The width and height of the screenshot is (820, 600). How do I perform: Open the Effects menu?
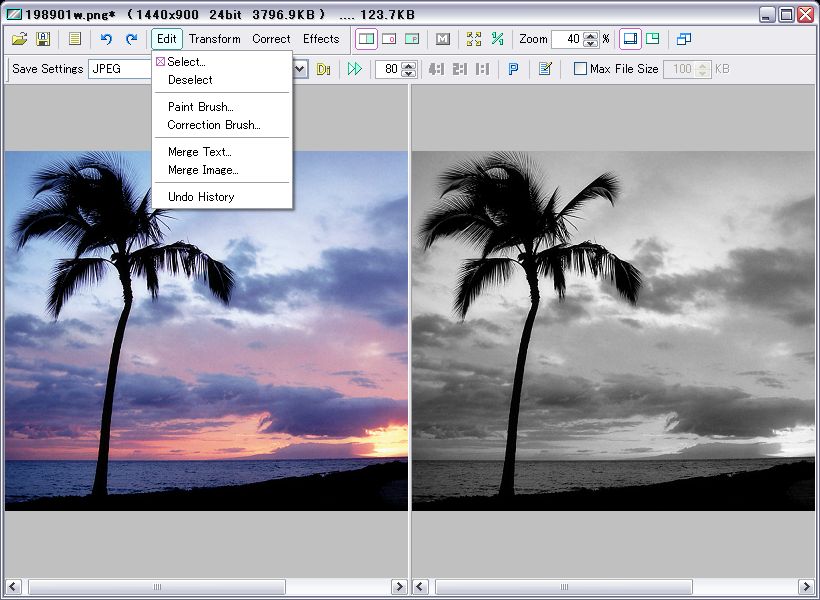(x=321, y=39)
